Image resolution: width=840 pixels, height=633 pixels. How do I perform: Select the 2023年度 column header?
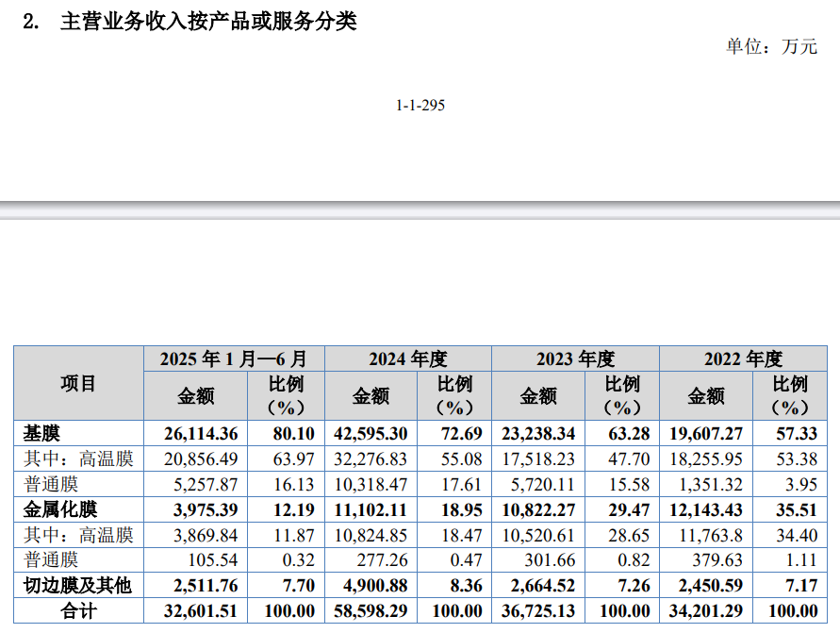tap(573, 358)
